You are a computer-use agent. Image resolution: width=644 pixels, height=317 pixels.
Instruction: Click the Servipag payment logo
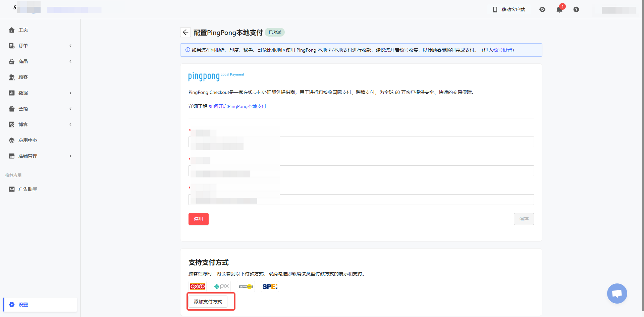246,286
